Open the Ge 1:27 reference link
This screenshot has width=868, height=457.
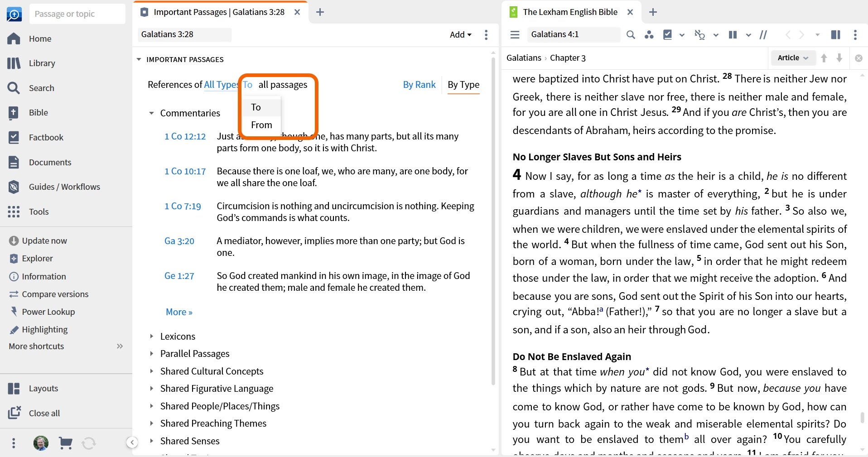click(179, 276)
